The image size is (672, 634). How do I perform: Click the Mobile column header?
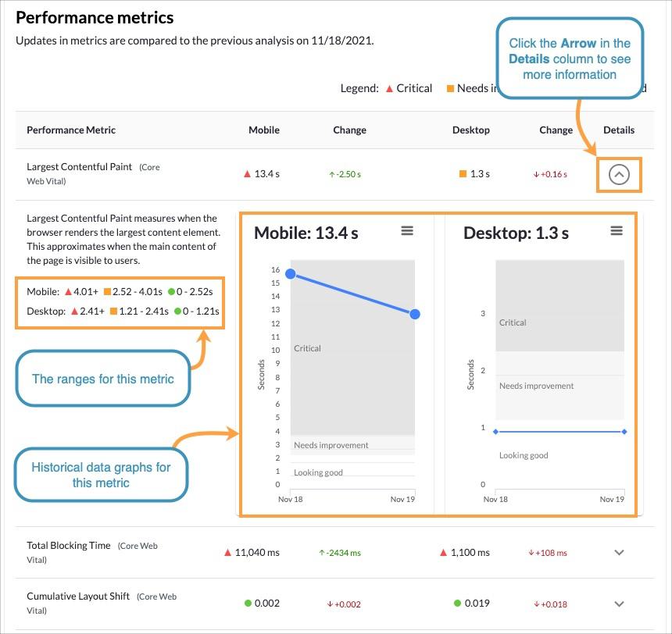pos(263,130)
